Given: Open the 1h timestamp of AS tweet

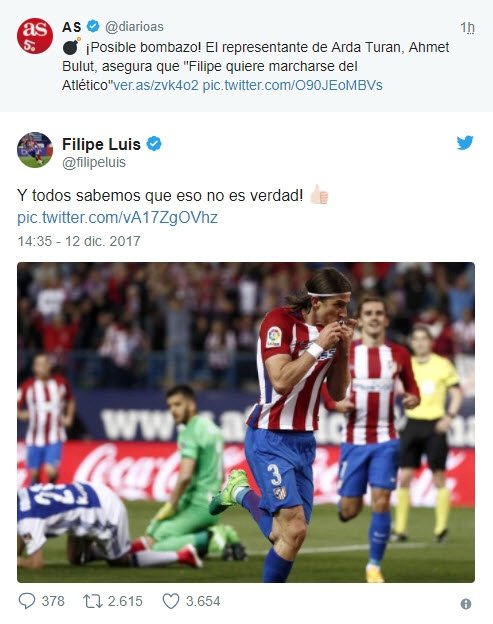Looking at the screenshot, I should [x=468, y=27].
